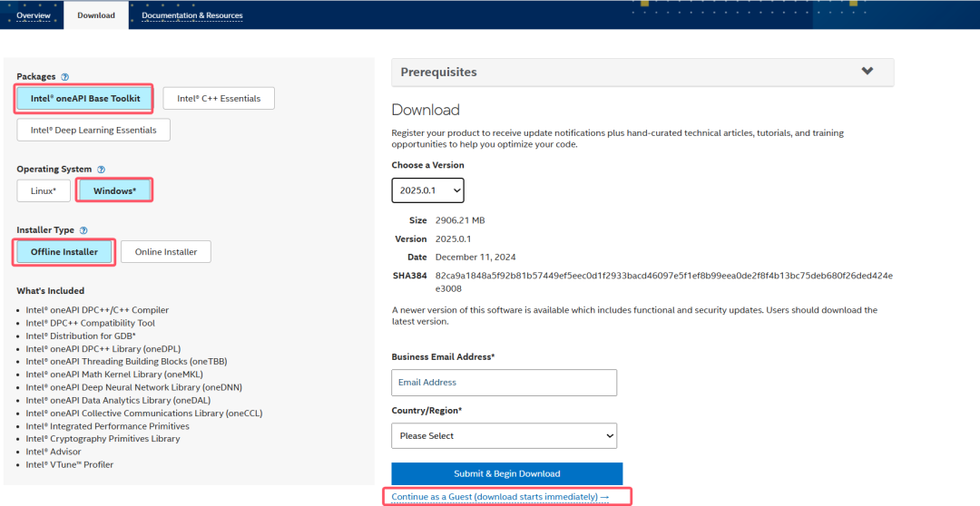The width and height of the screenshot is (980, 506).
Task: Click Continue as a Guest link
Action: coord(500,497)
